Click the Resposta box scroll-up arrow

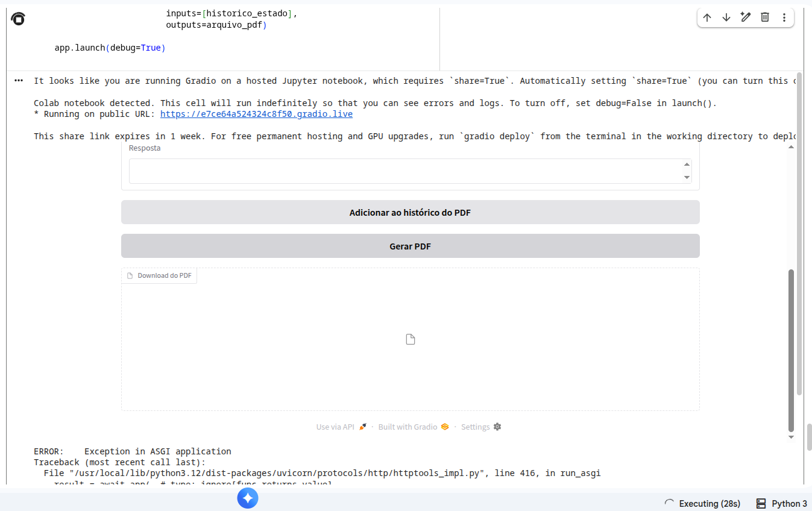click(x=687, y=165)
